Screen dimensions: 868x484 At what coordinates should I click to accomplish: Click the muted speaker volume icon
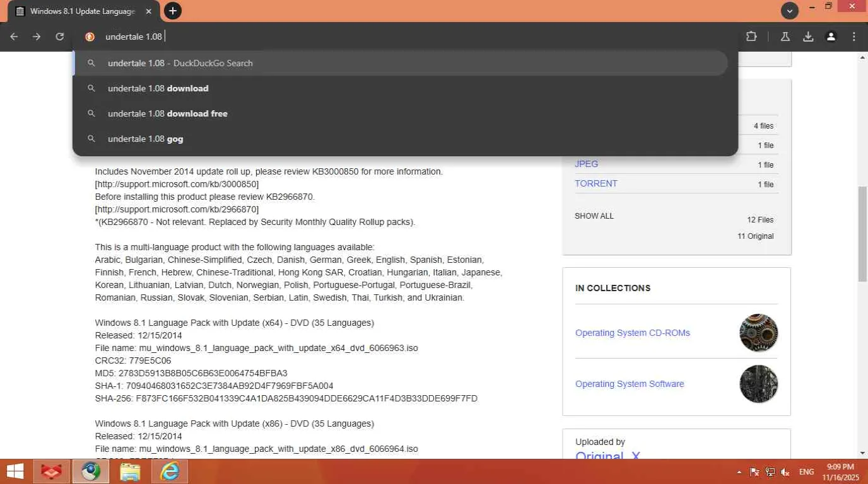785,471
